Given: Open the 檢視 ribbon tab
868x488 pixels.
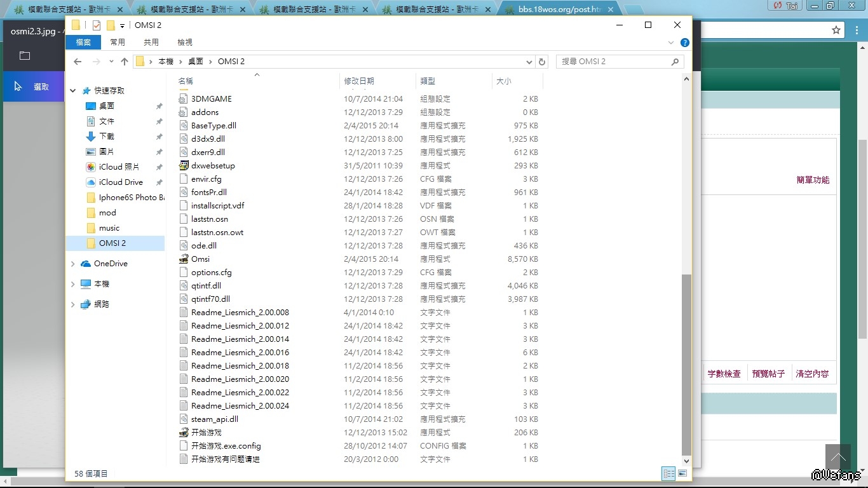Looking at the screenshot, I should click(x=185, y=42).
